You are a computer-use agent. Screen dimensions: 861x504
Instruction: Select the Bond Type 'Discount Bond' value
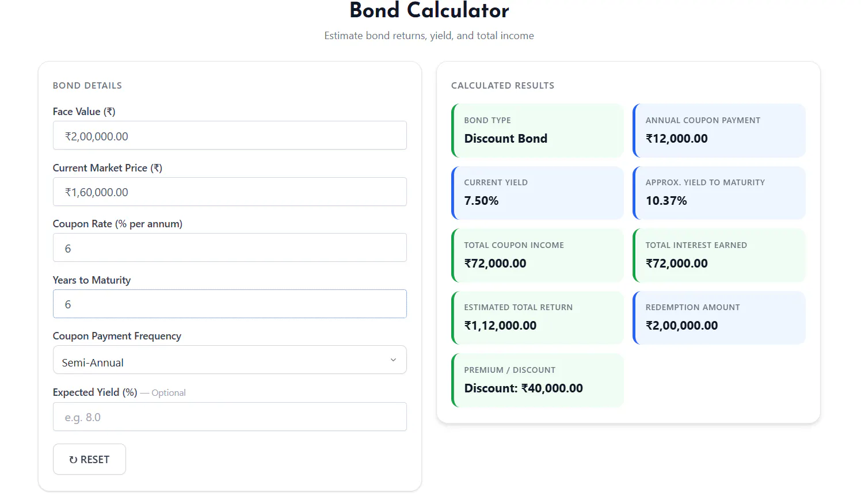506,139
